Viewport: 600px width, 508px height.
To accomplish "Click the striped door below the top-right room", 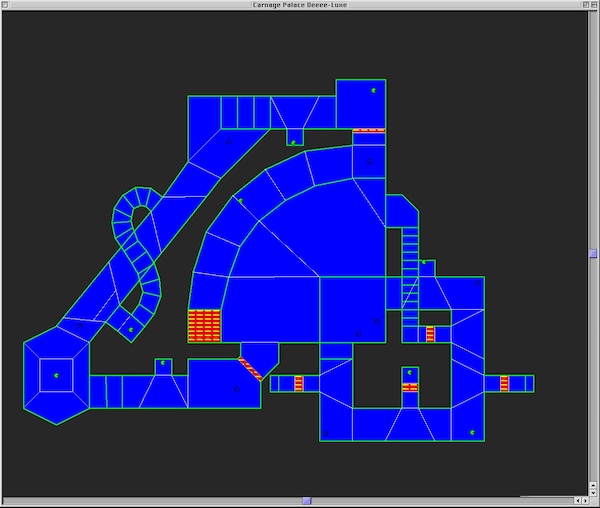I will [x=369, y=130].
